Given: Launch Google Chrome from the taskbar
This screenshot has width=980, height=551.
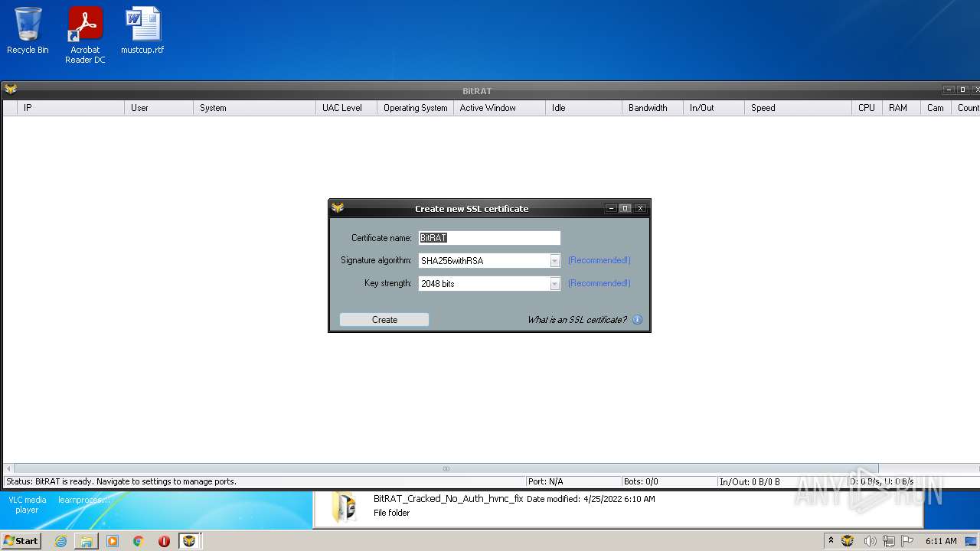Looking at the screenshot, I should 139,541.
